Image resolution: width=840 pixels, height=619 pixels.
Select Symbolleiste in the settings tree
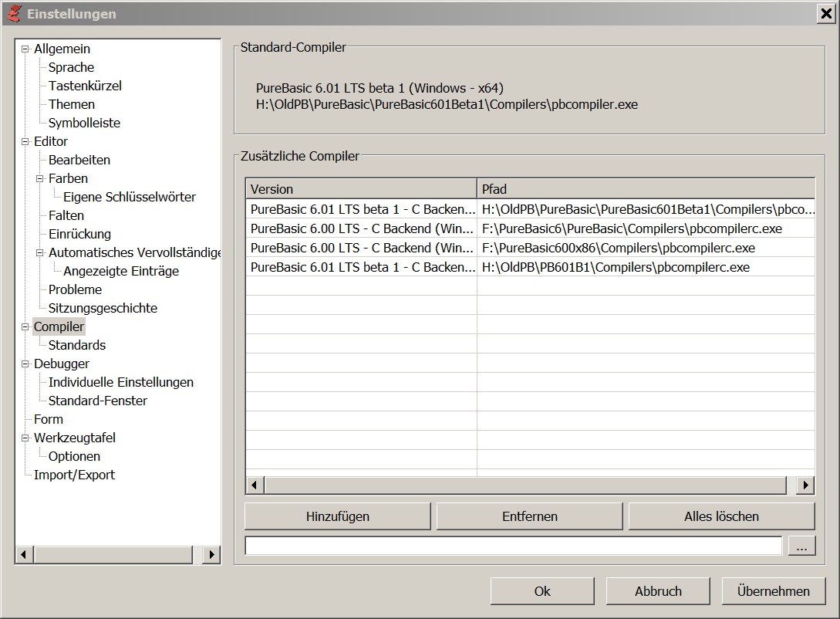(x=84, y=123)
